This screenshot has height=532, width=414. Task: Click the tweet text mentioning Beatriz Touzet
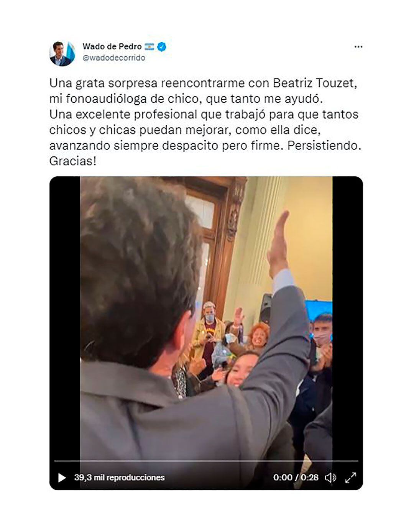tap(203, 83)
